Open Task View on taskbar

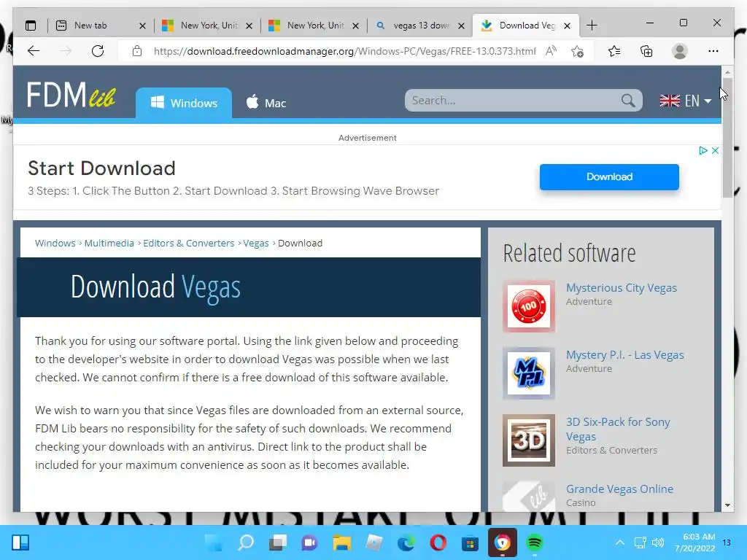tap(278, 542)
